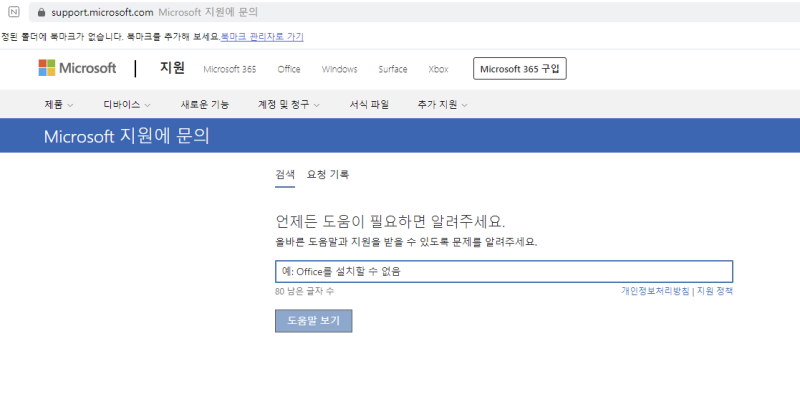This screenshot has width=800, height=417.
Task: Click the lock icon in address bar
Action: (41, 12)
